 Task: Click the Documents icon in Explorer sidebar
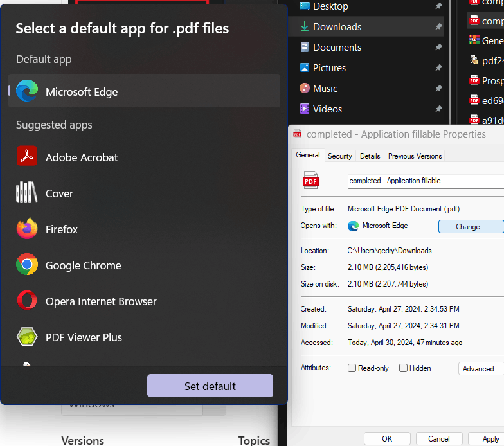coord(305,48)
